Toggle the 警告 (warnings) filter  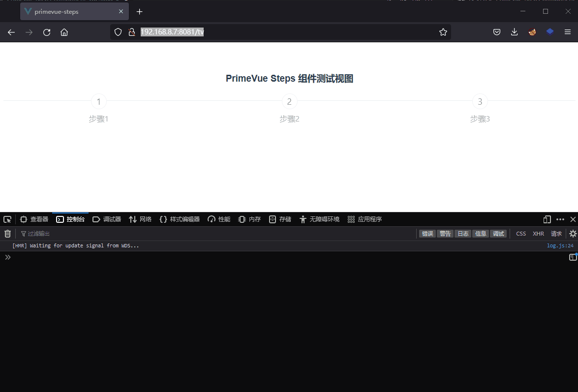445,234
